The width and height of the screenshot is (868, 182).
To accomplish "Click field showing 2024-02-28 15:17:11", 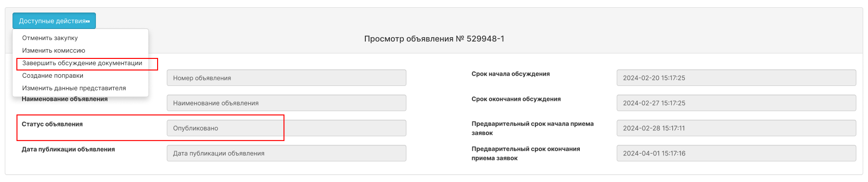I will 736,128.
